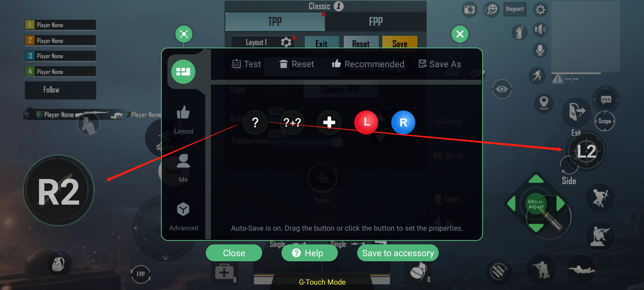
Task: Select the '?+?' combo key button
Action: coord(292,122)
